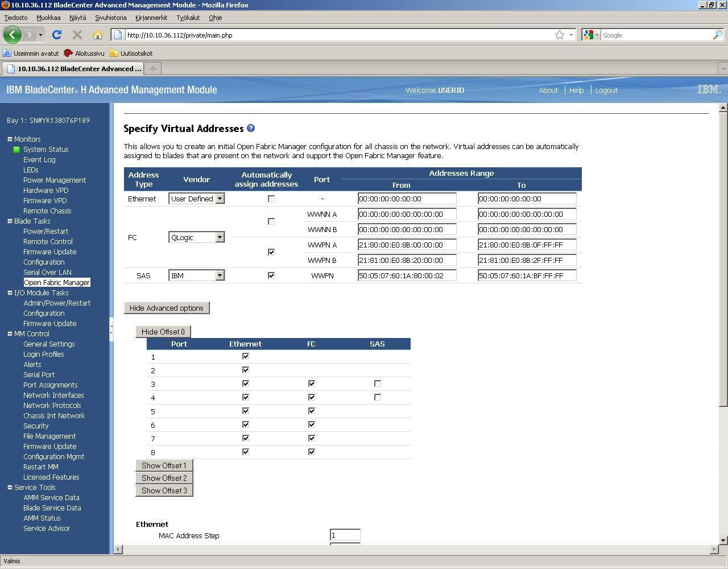
Task: Click the MAC Address Step field
Action: 345,535
